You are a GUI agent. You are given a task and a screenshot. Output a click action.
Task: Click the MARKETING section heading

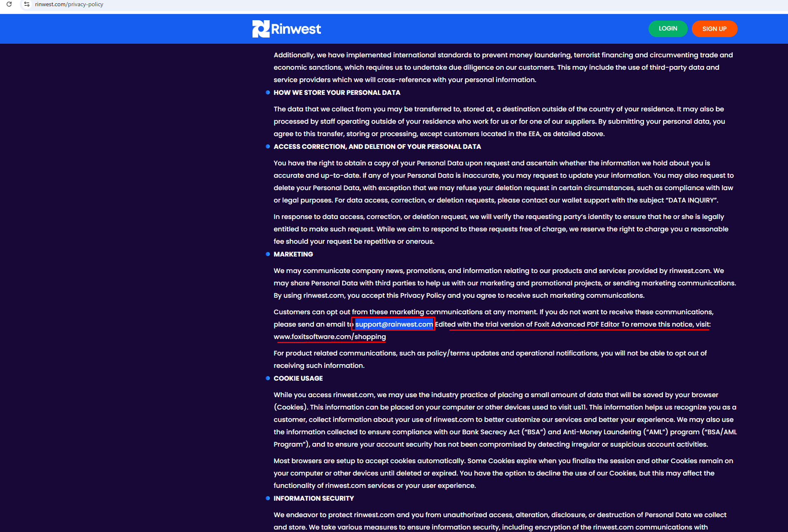point(293,254)
